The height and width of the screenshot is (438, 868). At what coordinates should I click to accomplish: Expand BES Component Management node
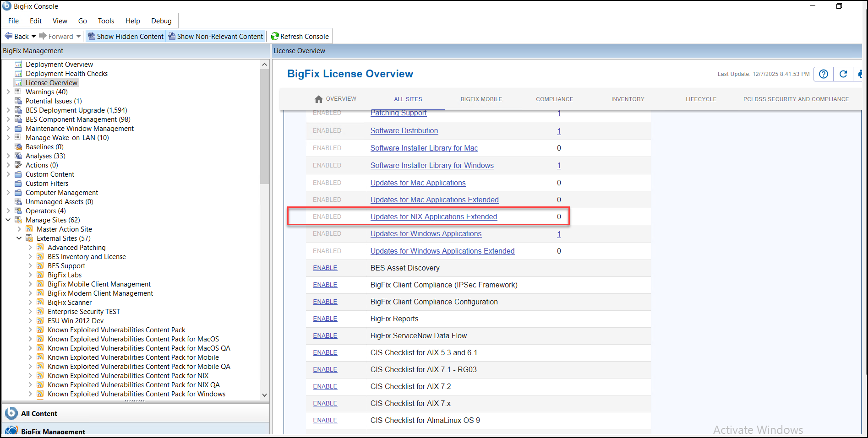tap(8, 119)
